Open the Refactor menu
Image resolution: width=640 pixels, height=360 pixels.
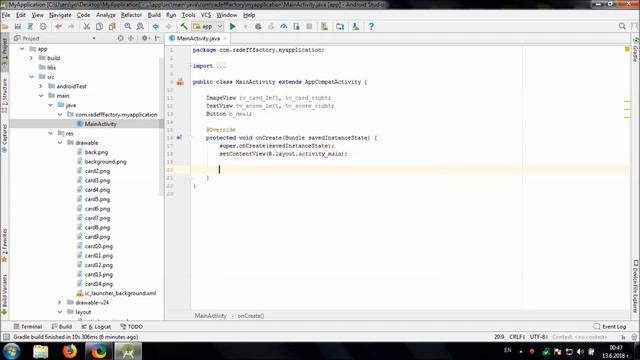[131, 15]
